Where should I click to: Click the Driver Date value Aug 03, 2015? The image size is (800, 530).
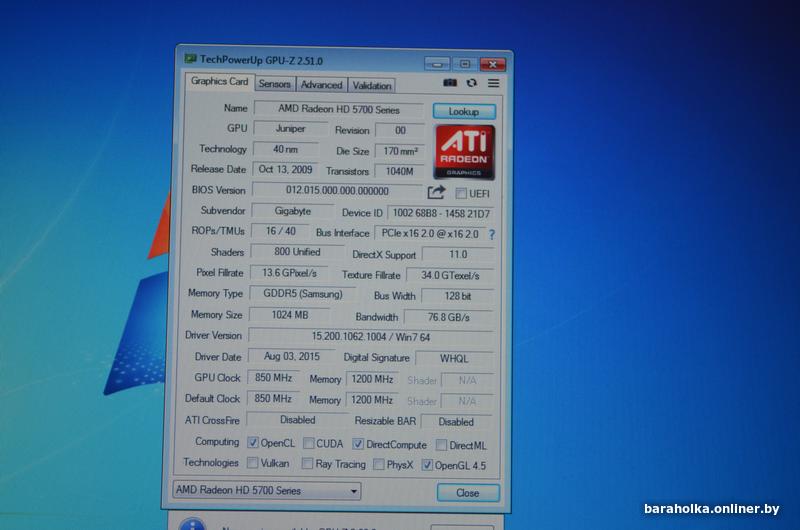coord(292,357)
